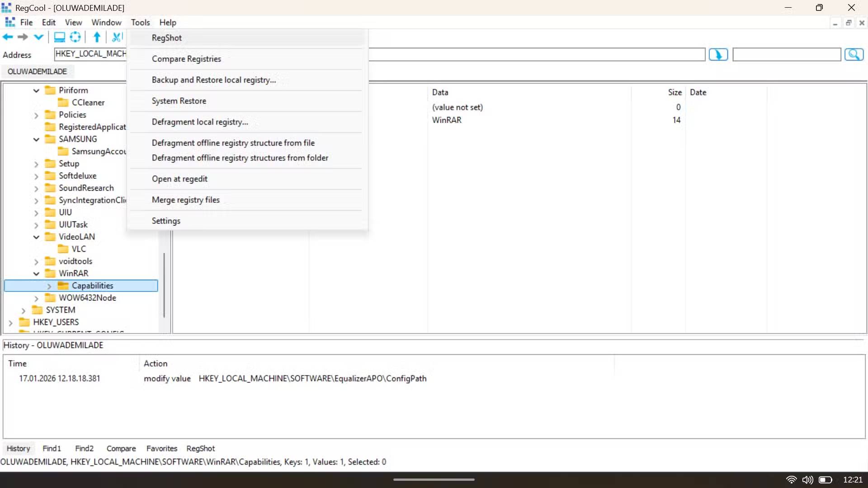868x488 pixels.
Task: Click the go-to address arrow icon
Action: pyautogui.click(x=718, y=54)
